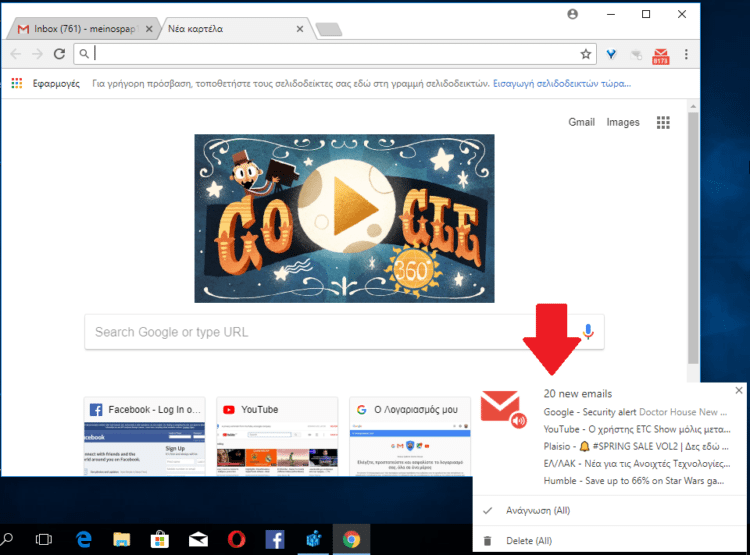This screenshot has width=750, height=555.
Task: Open Windows search from the taskbar
Action: click(6, 539)
